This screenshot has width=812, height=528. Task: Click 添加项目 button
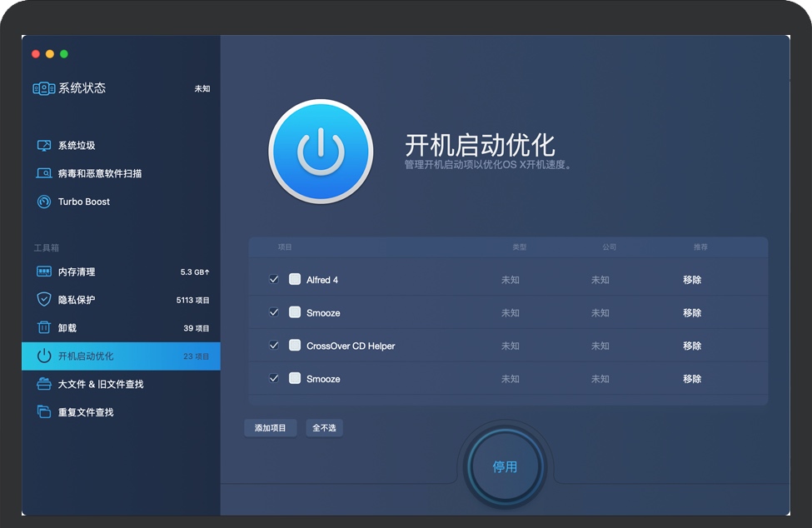coord(270,428)
